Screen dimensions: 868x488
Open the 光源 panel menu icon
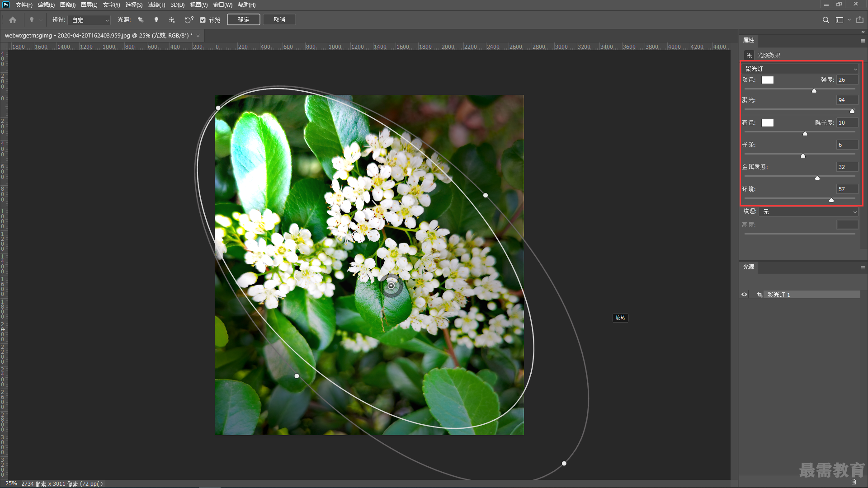[863, 267]
